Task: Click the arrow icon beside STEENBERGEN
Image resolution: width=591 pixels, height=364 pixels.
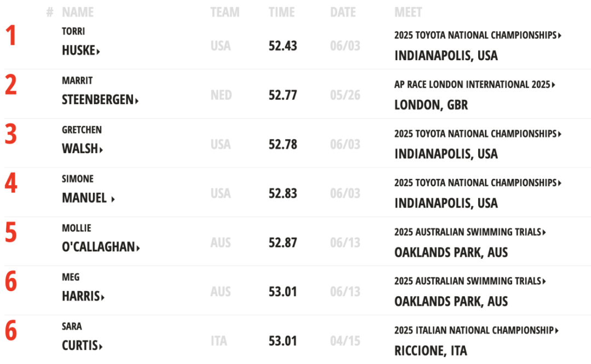Action: point(137,101)
